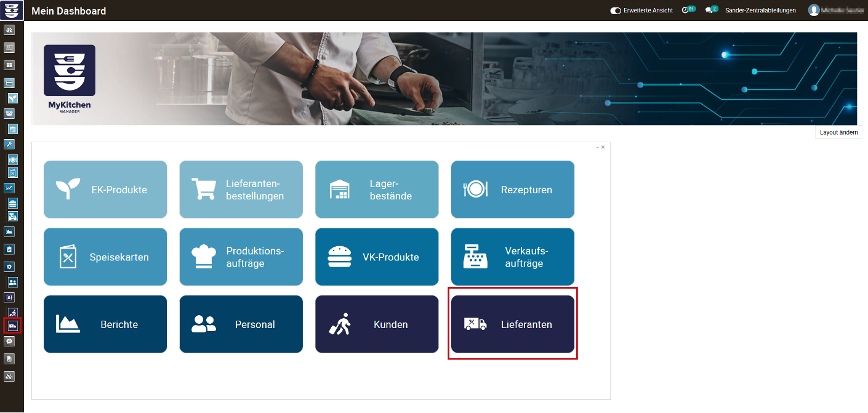This screenshot has width=868, height=413.
Task: Open the Lieferantenbestellungen tile
Action: coord(241,190)
